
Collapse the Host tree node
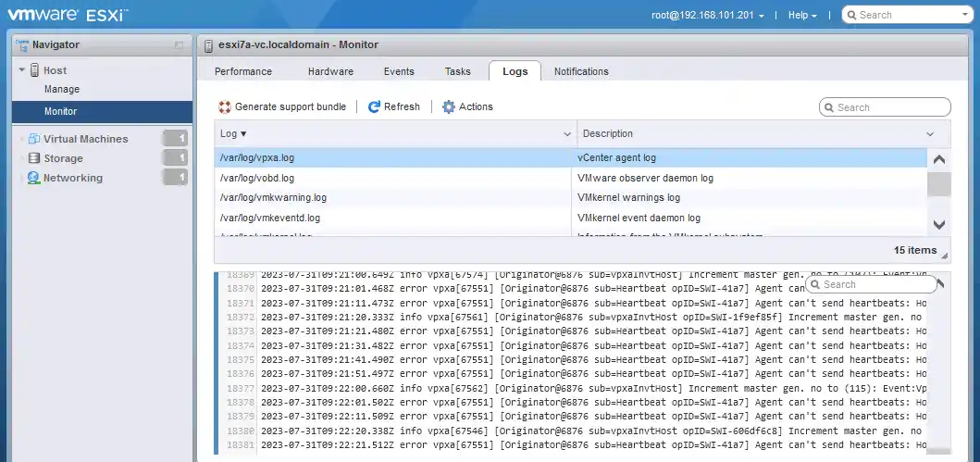point(21,70)
